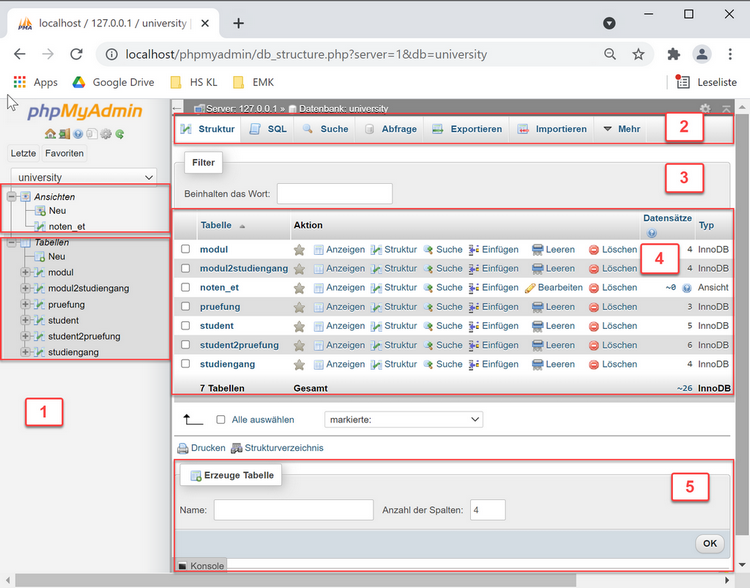Bookmark this page with the star icon
The image size is (750, 588).
point(639,54)
